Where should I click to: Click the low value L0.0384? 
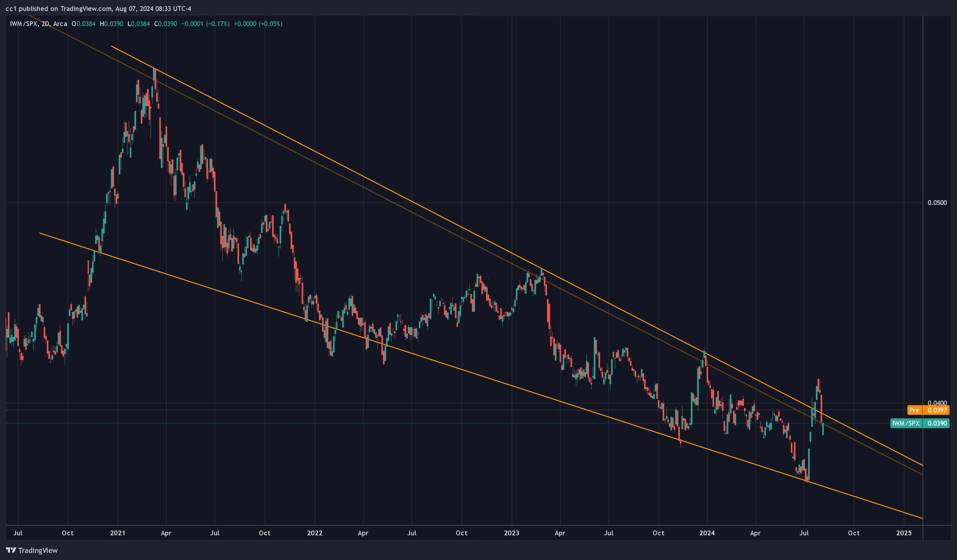[139, 24]
